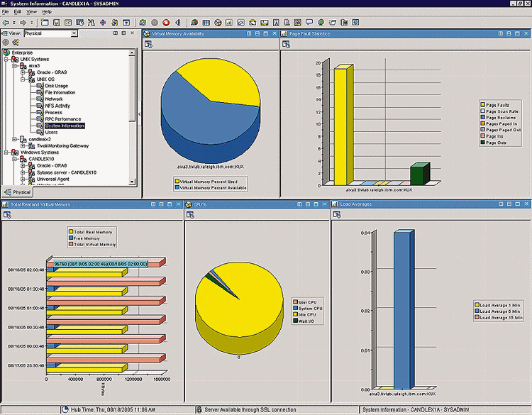Select the Enterprise root node

(22, 52)
